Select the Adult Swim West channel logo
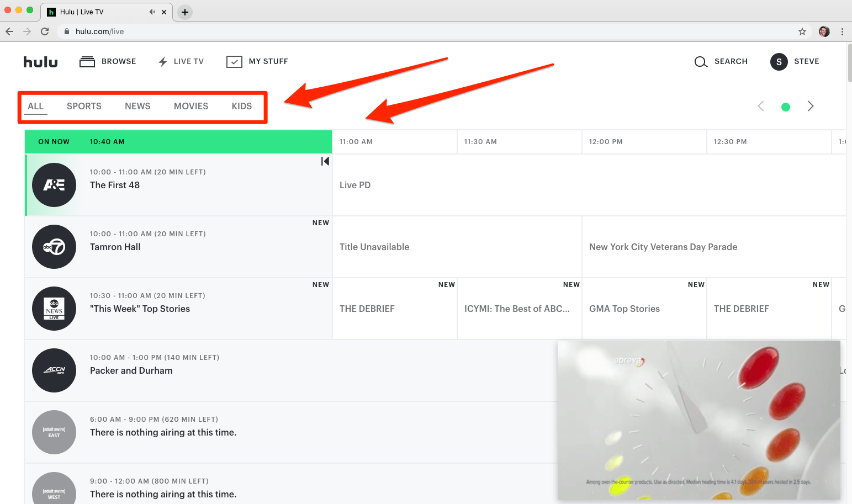Screen dimensions: 852x504 pos(54,489)
